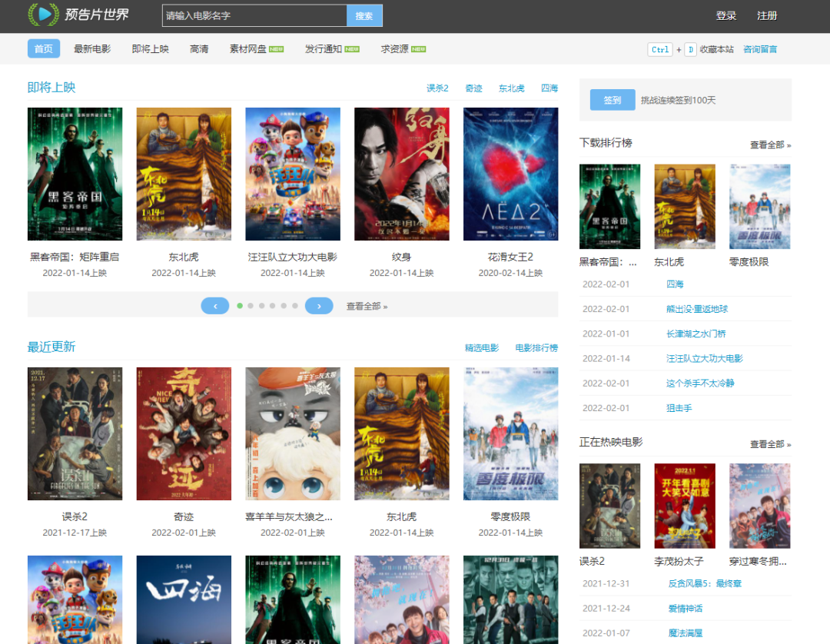Image resolution: width=830 pixels, height=644 pixels.
Task: Open 东北虎 thumbnail in 下载排行榜
Action: click(x=685, y=207)
